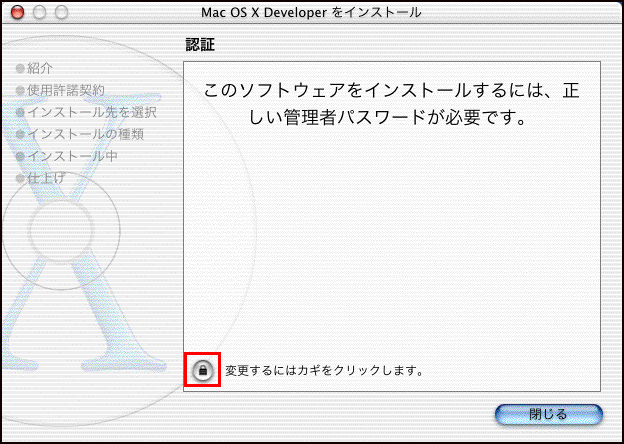Close the installer with red window button
This screenshot has height=444, width=624.
point(17,13)
